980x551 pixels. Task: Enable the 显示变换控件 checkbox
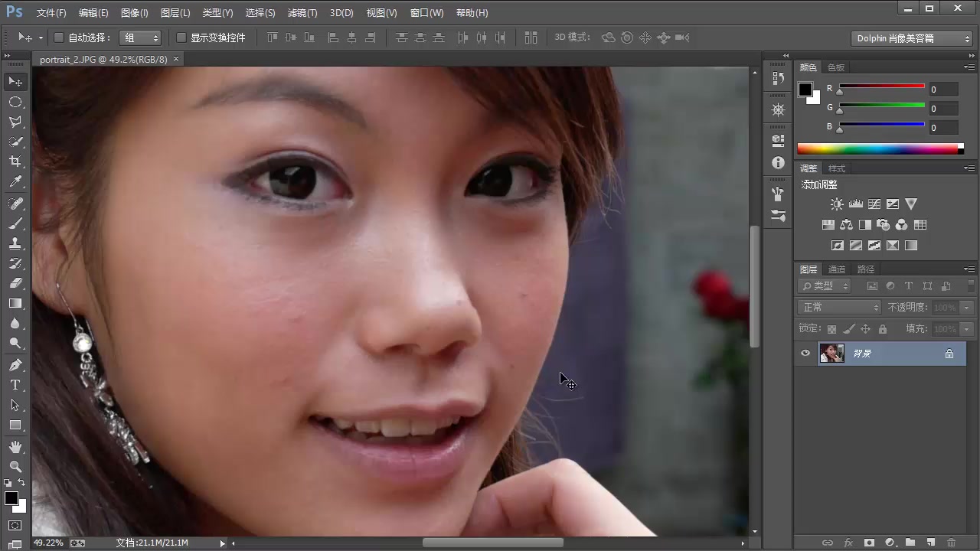click(x=181, y=37)
